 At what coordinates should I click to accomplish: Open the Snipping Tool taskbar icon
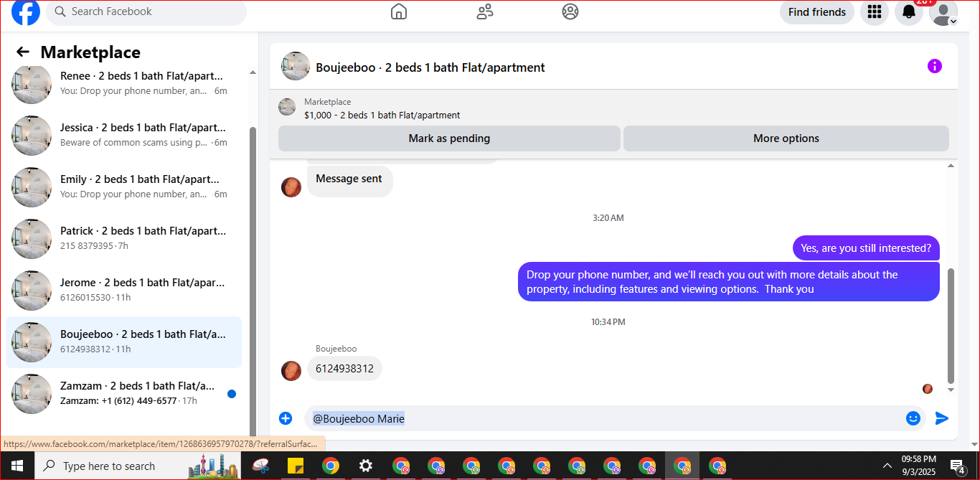pyautogui.click(x=260, y=466)
